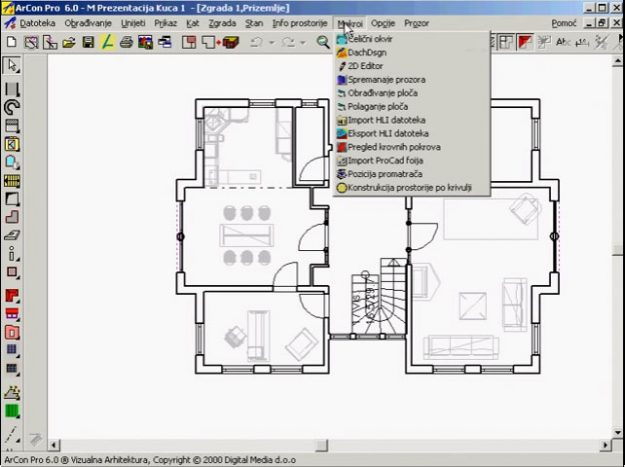Click the yellow-framed door tool in sidebar

pos(12,143)
